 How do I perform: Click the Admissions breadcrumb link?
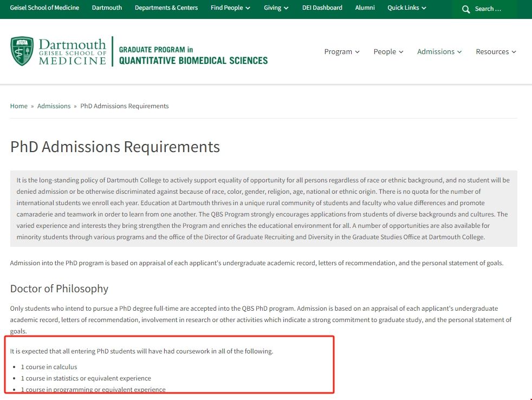[54, 106]
